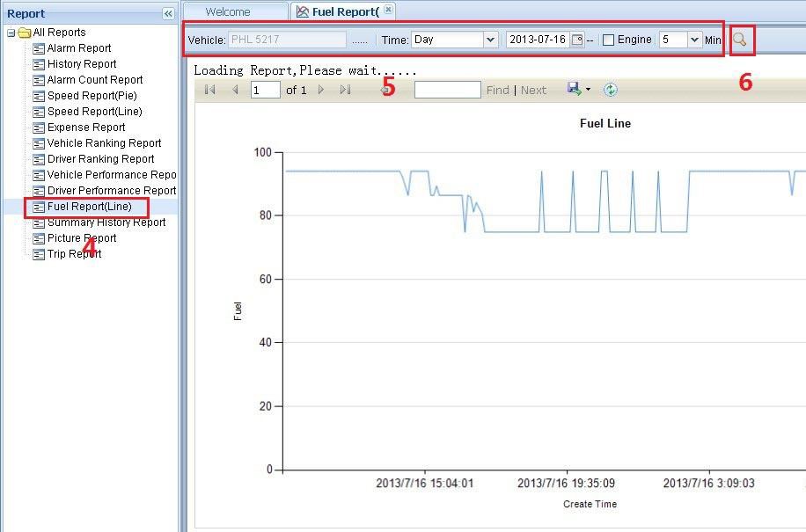Click the Find text input box
The height and width of the screenshot is (532, 806).
(x=448, y=90)
